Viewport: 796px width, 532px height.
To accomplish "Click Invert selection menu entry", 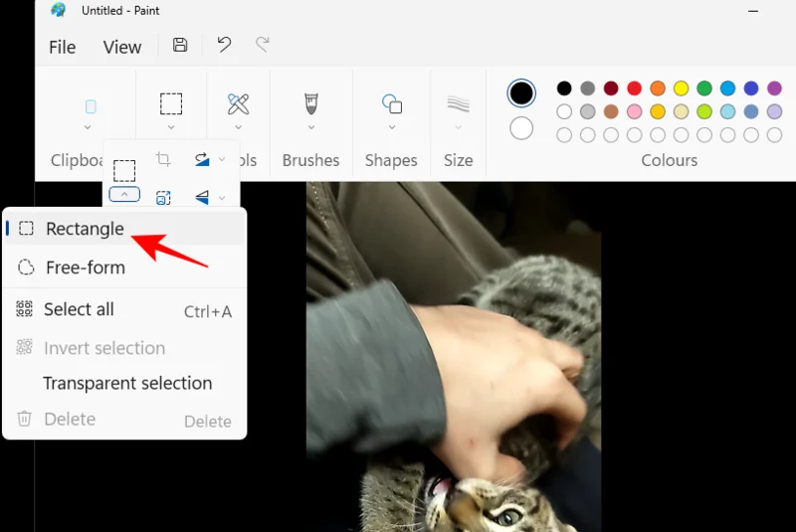I will (125, 348).
